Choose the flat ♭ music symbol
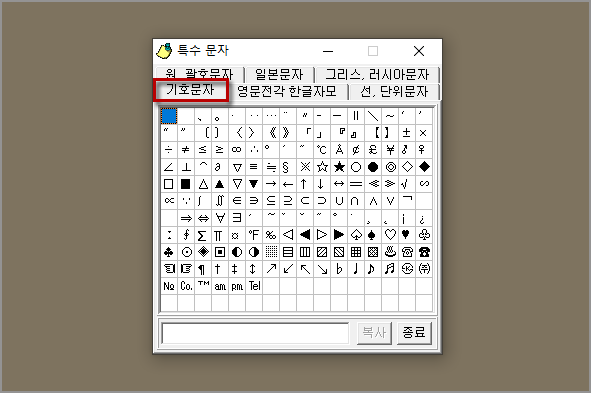Viewport: 591px width, 393px height. coord(339,269)
